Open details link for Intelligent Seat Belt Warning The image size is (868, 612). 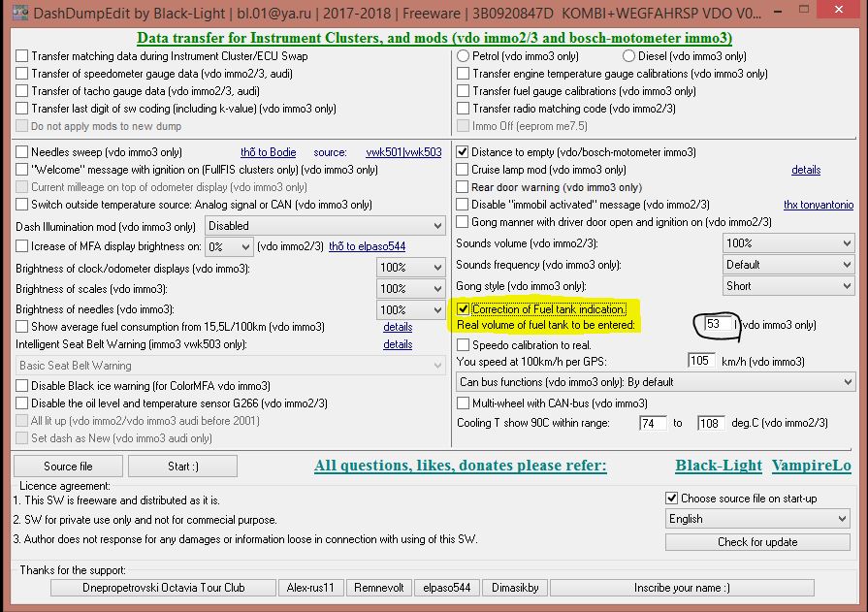point(398,344)
